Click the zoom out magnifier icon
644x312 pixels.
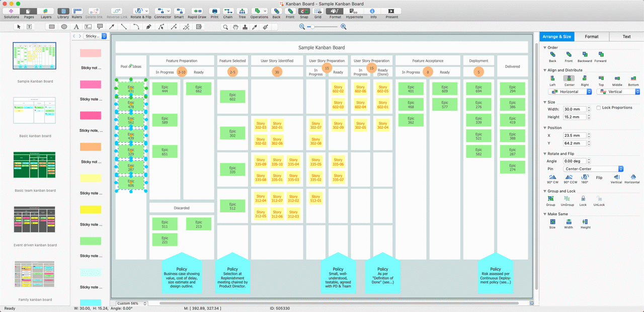(302, 27)
